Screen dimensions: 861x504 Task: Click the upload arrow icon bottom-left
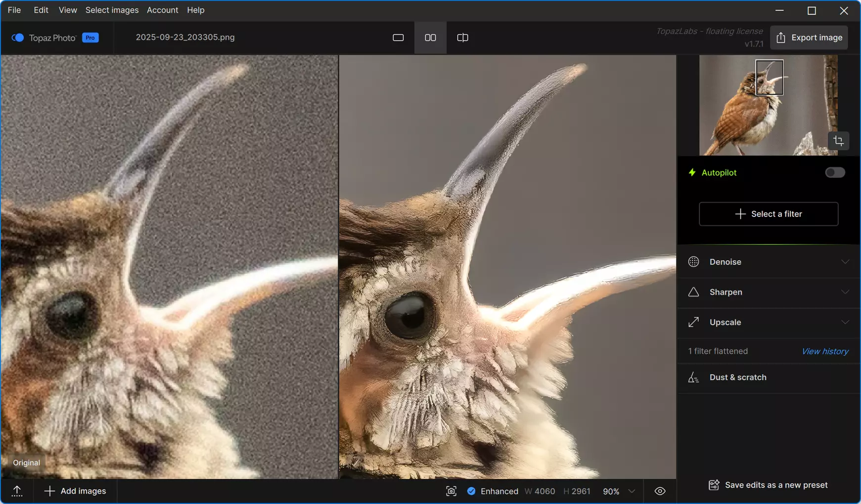17,491
